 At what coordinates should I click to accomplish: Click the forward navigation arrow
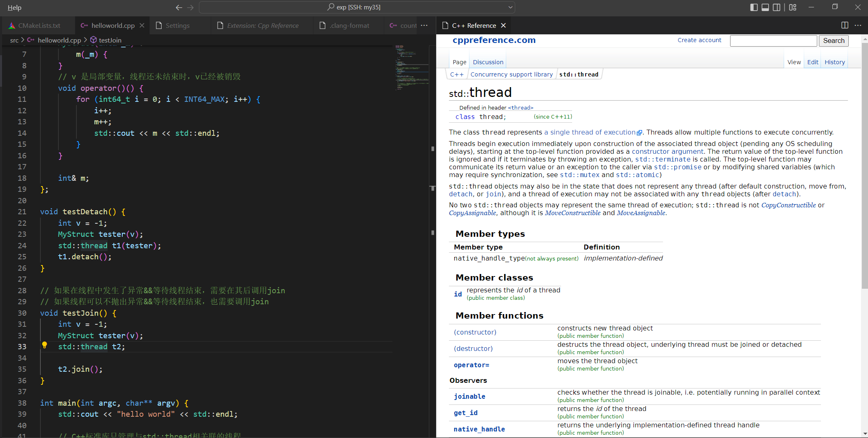190,7
